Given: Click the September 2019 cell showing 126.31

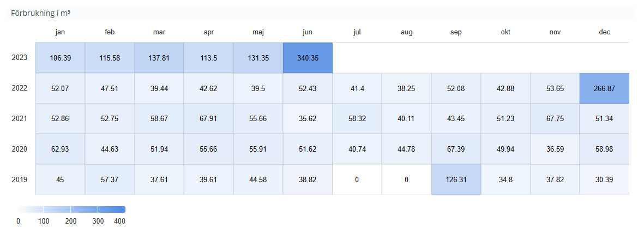Looking at the screenshot, I should point(456,179).
